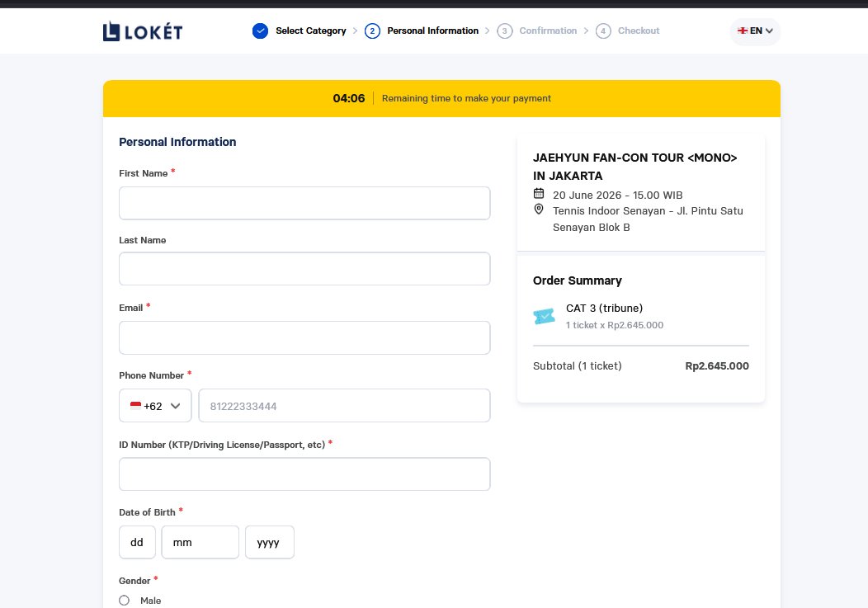Click the Personal Information step label
Image resolution: width=868 pixels, height=608 pixels.
(x=433, y=31)
